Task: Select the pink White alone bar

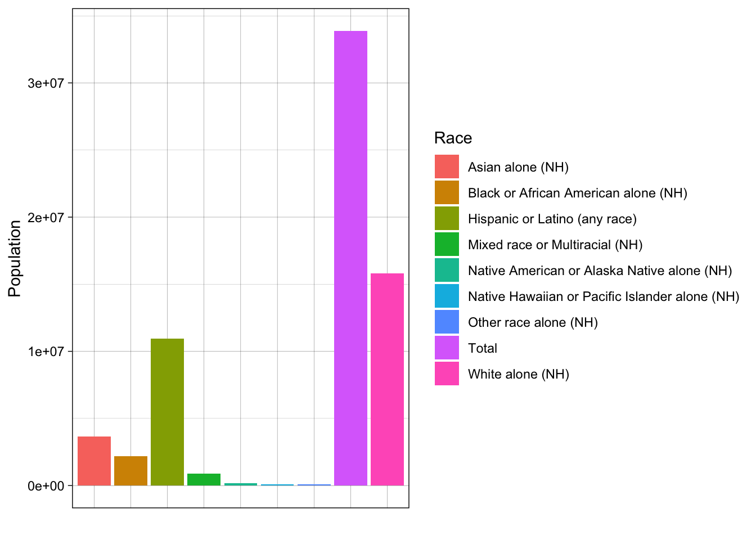Action: coord(387,379)
